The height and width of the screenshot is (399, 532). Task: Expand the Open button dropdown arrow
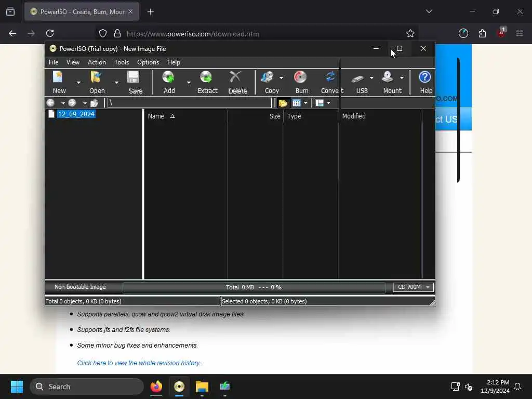(x=116, y=83)
